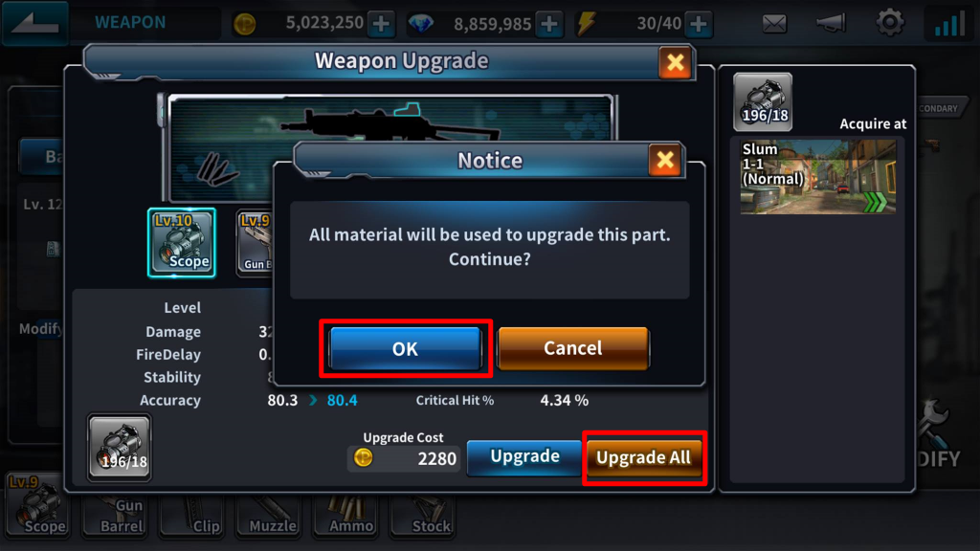Open the megaphone announcements icon

tap(832, 24)
